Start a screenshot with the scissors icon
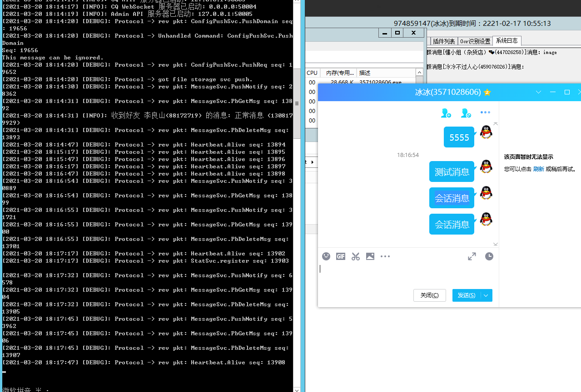The image size is (581, 392). (x=356, y=256)
